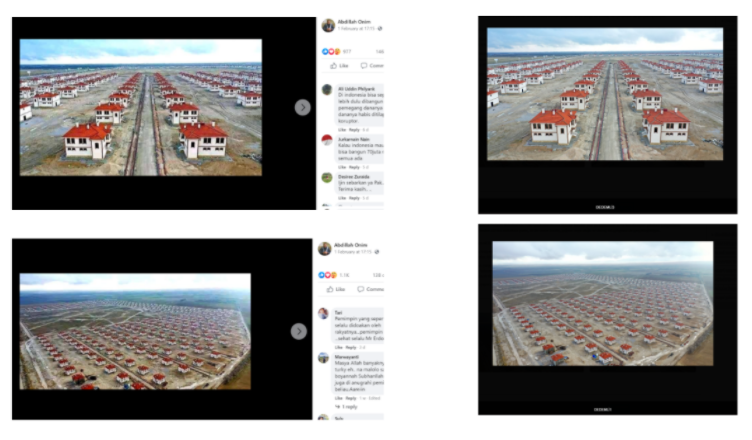The width and height of the screenshot is (752, 440).
Task: Open Comment box on top post
Action: click(372, 66)
